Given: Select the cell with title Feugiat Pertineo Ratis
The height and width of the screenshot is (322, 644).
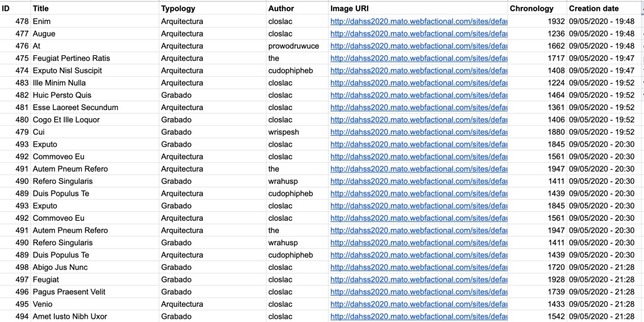Looking at the screenshot, I should click(x=95, y=58).
